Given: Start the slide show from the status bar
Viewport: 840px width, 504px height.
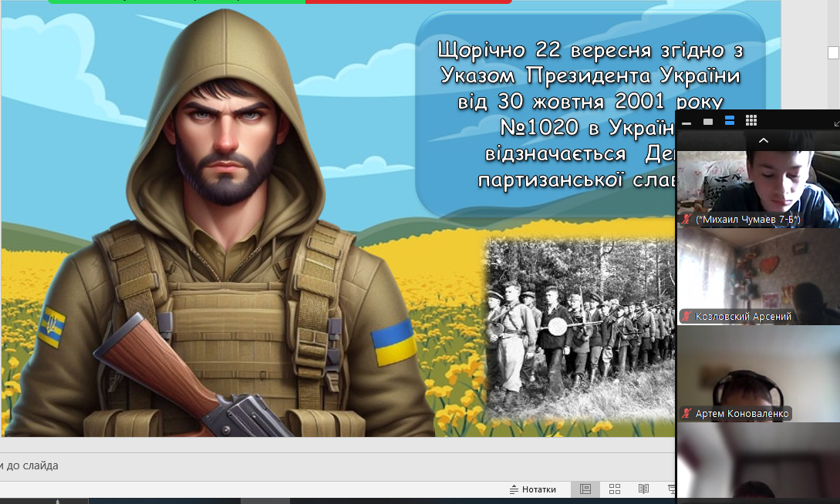Looking at the screenshot, I should pyautogui.click(x=671, y=489).
